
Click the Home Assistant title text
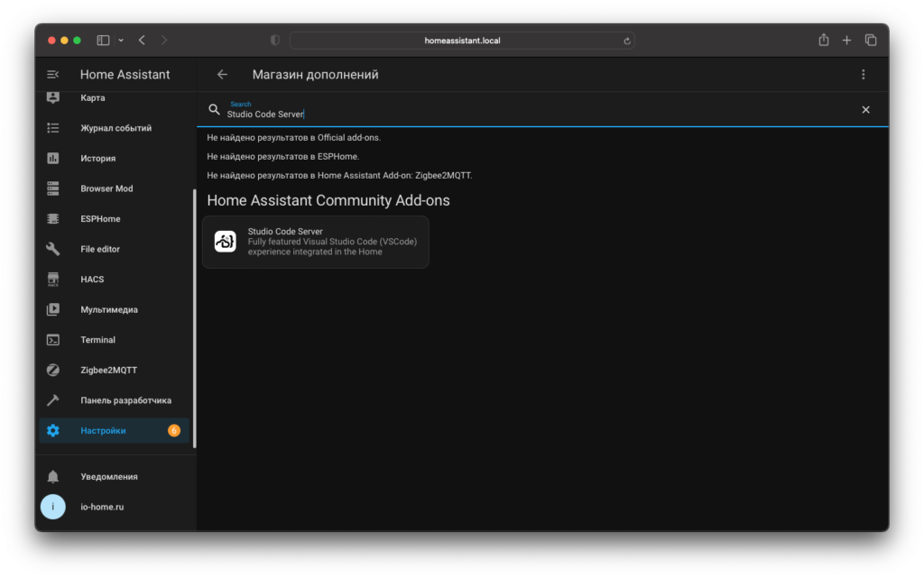tap(125, 75)
